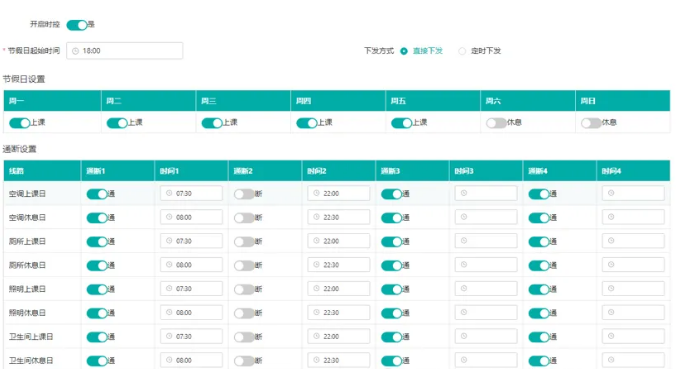Click the empty 时间4 field for 空调休息日
The width and height of the screenshot is (682, 369).
pyautogui.click(x=633, y=217)
